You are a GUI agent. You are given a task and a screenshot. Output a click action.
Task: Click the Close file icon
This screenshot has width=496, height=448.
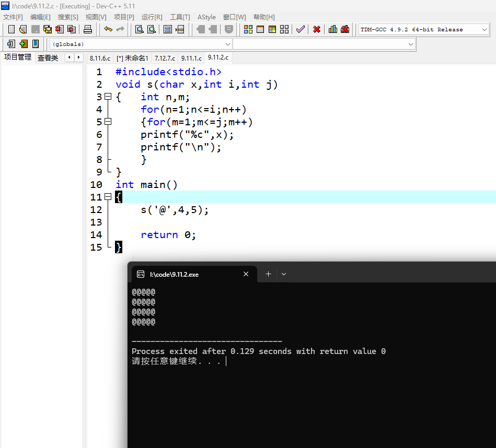[x=60, y=29]
